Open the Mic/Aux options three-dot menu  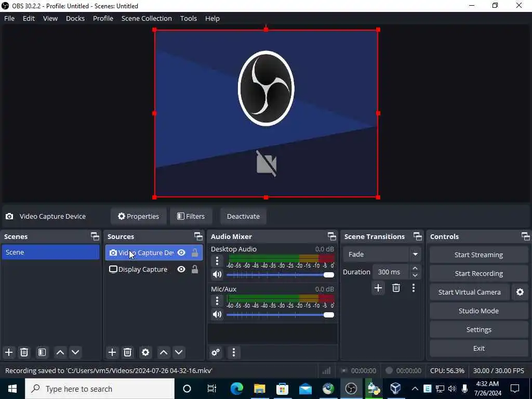(x=217, y=301)
